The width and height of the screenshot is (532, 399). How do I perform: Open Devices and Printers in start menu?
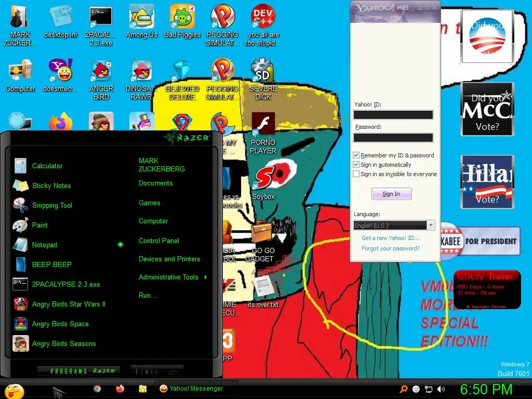point(169,259)
